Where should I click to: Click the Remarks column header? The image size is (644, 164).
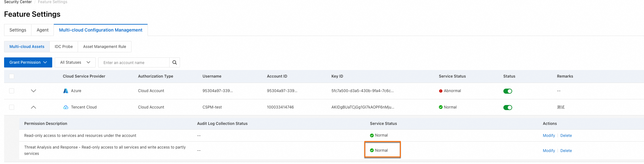[x=565, y=76]
